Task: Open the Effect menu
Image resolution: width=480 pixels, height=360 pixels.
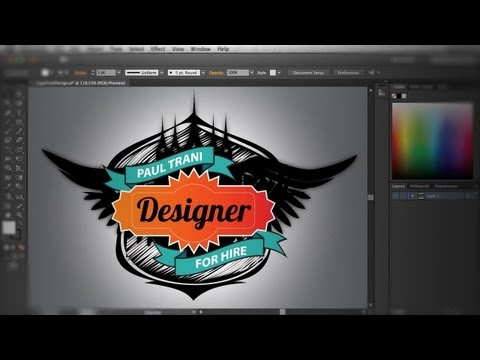Action: pos(158,49)
